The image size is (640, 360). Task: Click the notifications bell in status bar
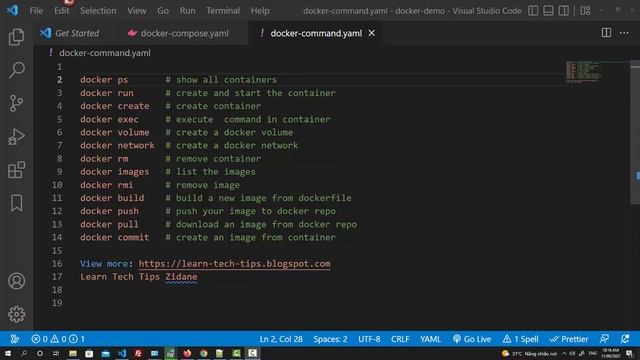click(625, 339)
